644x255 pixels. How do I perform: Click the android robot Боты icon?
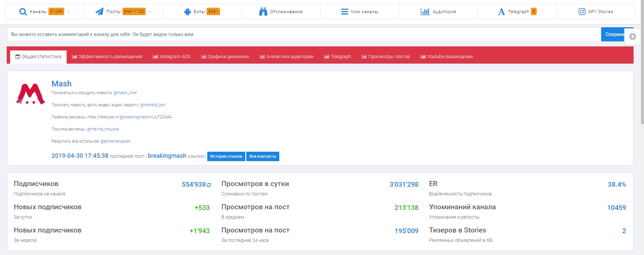187,12
